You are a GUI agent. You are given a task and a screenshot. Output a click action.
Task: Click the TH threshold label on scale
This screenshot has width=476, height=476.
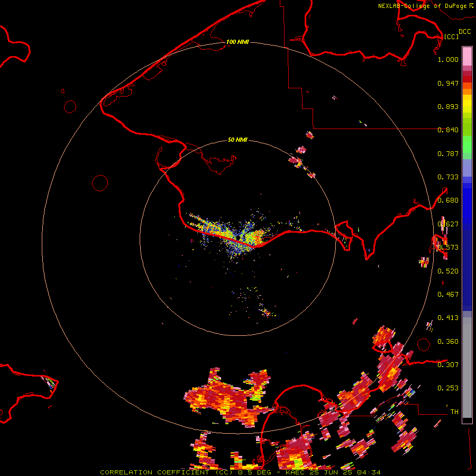(x=454, y=412)
